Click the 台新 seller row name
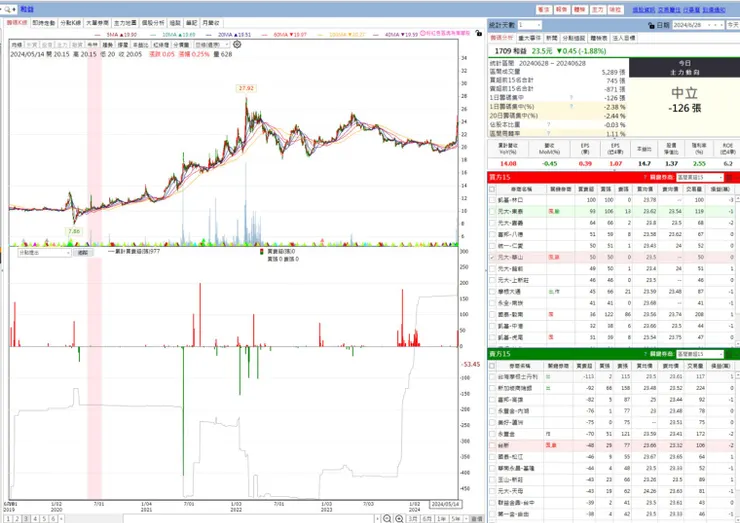740x523 pixels. tap(502, 446)
